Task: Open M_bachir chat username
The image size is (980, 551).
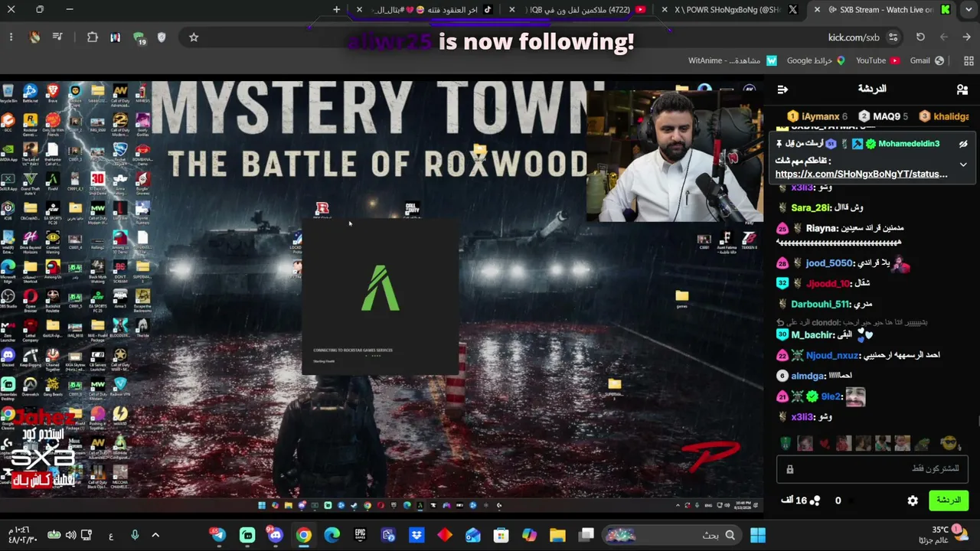Action: coord(811,335)
